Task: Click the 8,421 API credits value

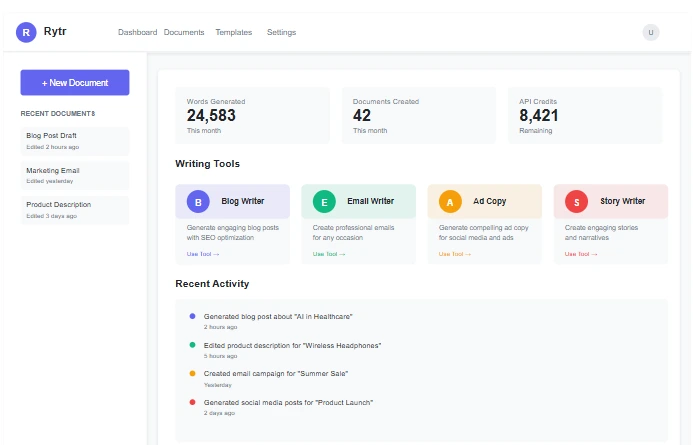Action: point(538,116)
